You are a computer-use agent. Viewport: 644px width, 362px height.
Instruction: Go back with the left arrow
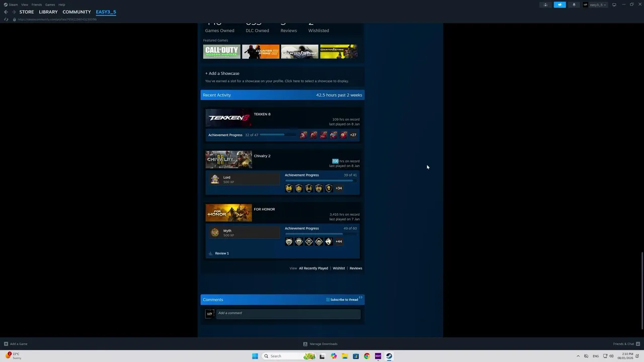point(6,12)
